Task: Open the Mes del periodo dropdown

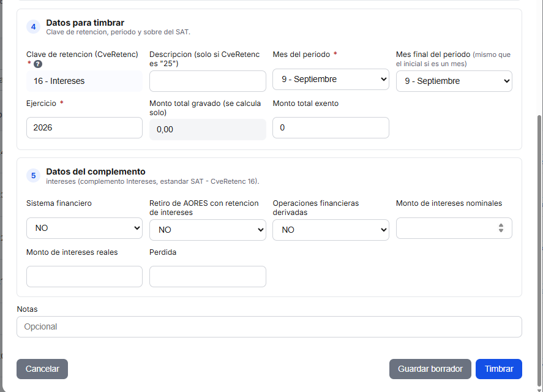Action: pyautogui.click(x=331, y=80)
